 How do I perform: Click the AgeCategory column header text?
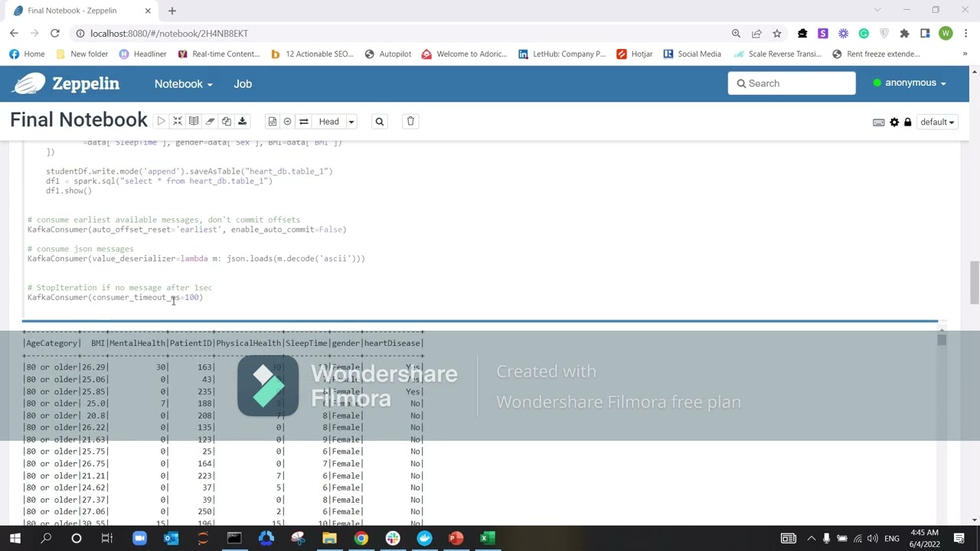tap(51, 343)
